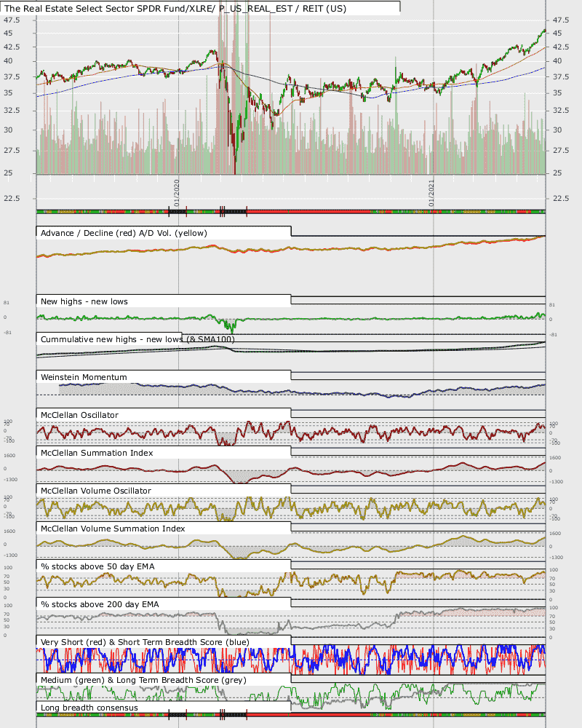
Task: Click the 30 value on the right price axis
Action: [x=557, y=130]
